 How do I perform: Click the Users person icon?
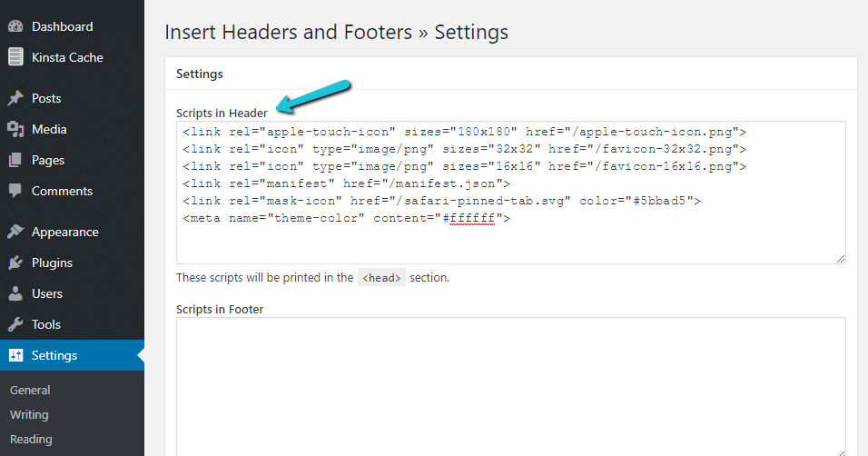click(x=15, y=293)
